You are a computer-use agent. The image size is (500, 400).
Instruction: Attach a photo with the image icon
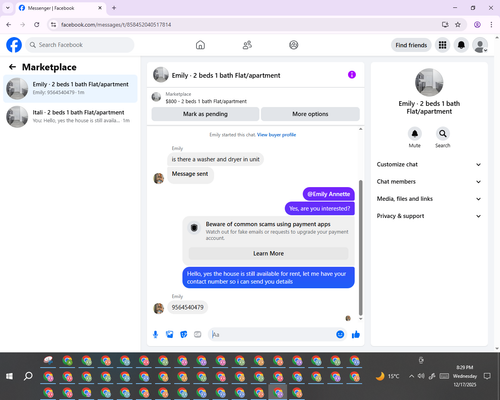[x=170, y=334]
